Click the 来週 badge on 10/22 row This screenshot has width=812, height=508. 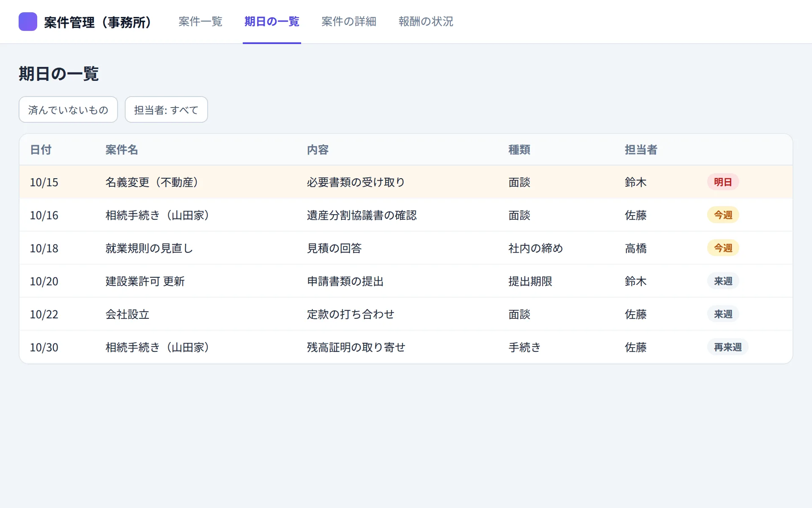pyautogui.click(x=723, y=314)
